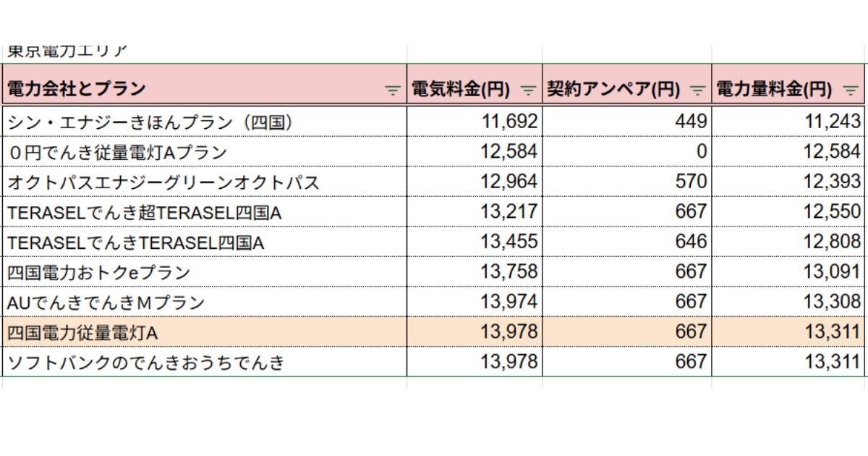Select the 13,455 electricity fee cell
868x456 pixels.
pos(474,242)
